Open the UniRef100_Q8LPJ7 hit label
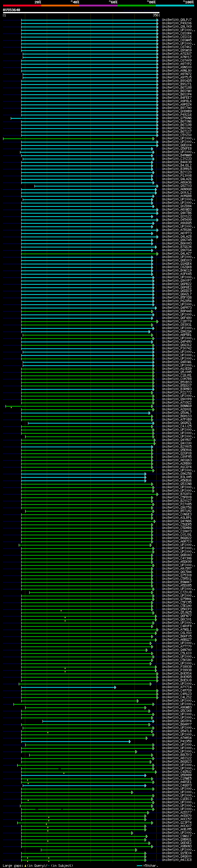Image resolution: width=197 pixels, height=868 pixels. pos(177,20)
